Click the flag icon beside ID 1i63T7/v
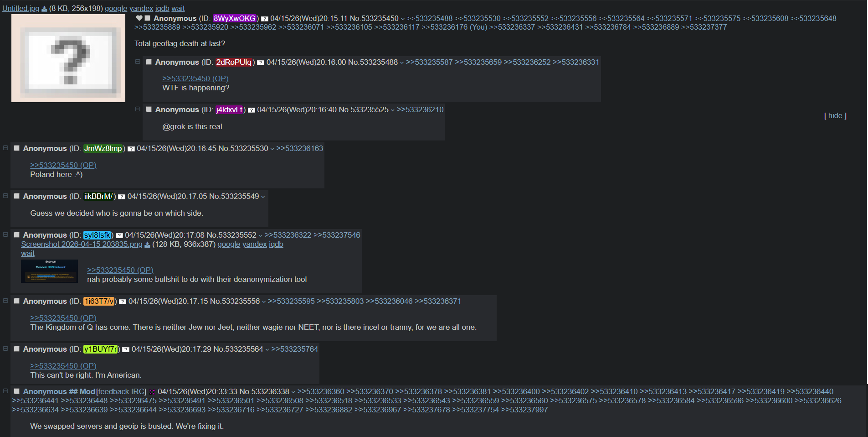This screenshot has height=437, width=868. (x=123, y=302)
